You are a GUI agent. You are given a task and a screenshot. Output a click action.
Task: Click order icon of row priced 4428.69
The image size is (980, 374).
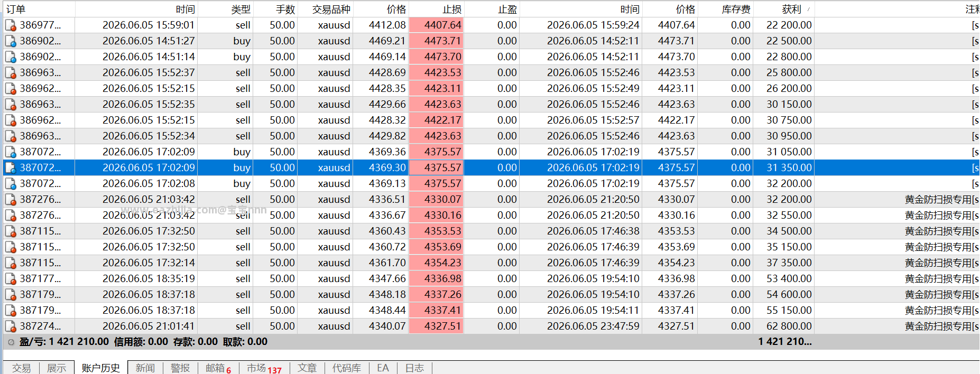[x=11, y=73]
